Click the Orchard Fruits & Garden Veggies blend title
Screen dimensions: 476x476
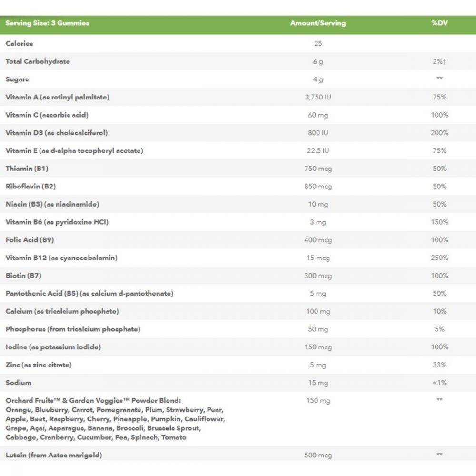pyautogui.click(x=93, y=401)
